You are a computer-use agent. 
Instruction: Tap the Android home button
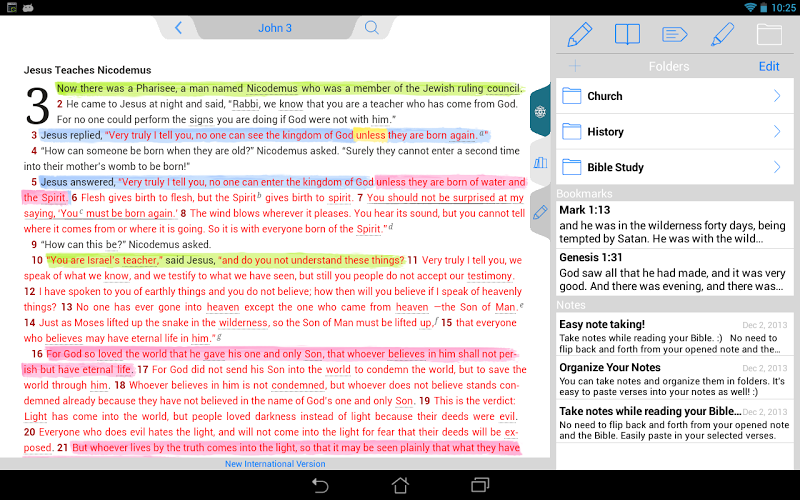(x=400, y=485)
